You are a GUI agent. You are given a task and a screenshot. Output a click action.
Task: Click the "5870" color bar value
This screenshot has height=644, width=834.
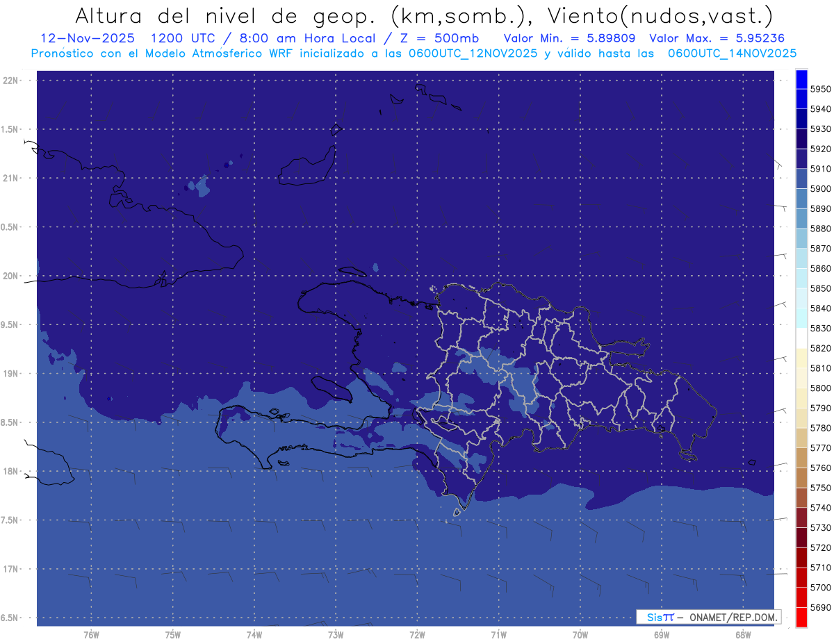(x=821, y=248)
